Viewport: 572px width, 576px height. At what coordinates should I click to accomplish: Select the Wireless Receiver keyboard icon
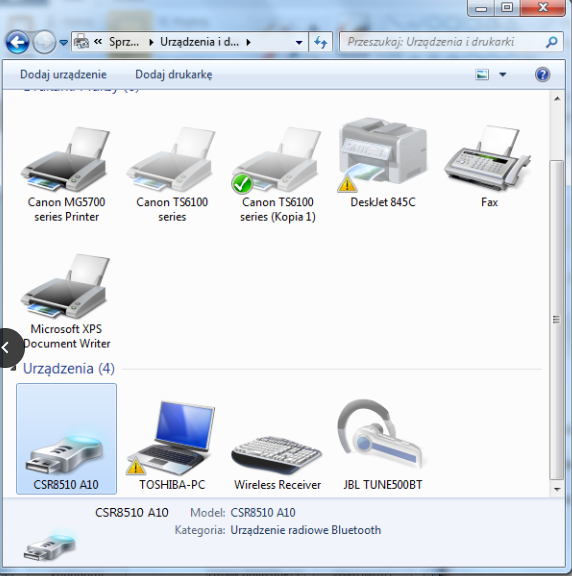[277, 455]
